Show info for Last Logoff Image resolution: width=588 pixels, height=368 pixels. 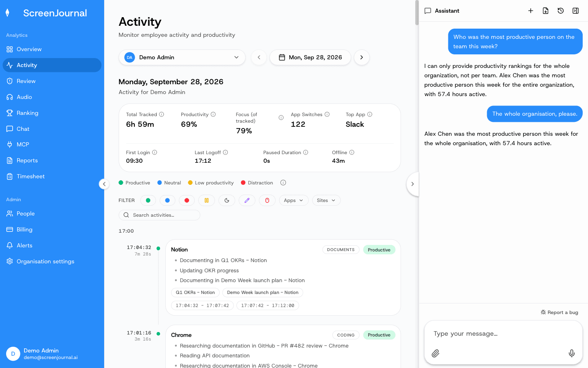tap(225, 153)
